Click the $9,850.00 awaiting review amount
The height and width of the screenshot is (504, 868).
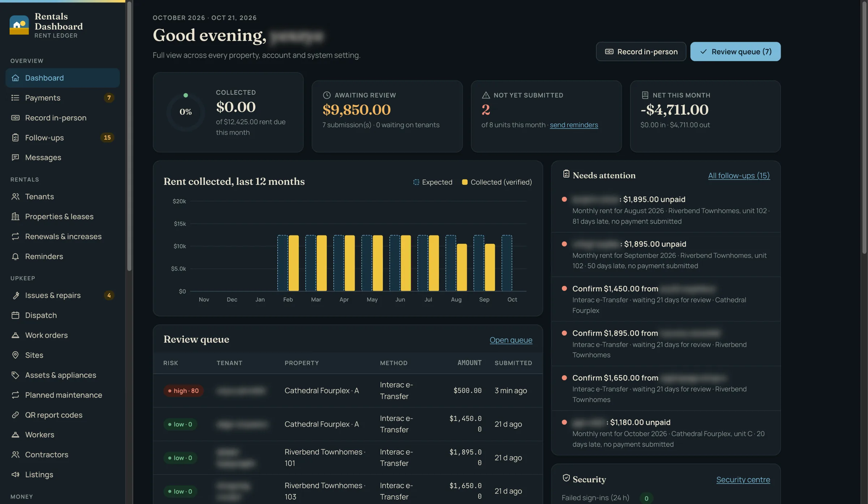tap(357, 110)
